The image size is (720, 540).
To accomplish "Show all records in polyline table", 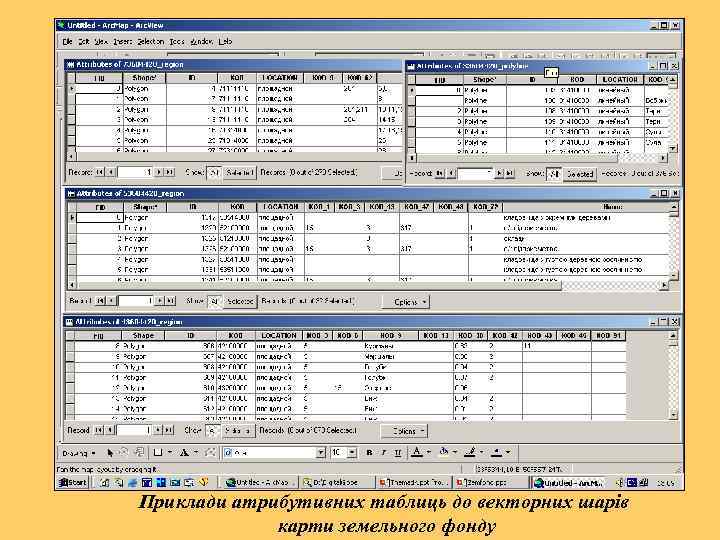I will [x=554, y=174].
